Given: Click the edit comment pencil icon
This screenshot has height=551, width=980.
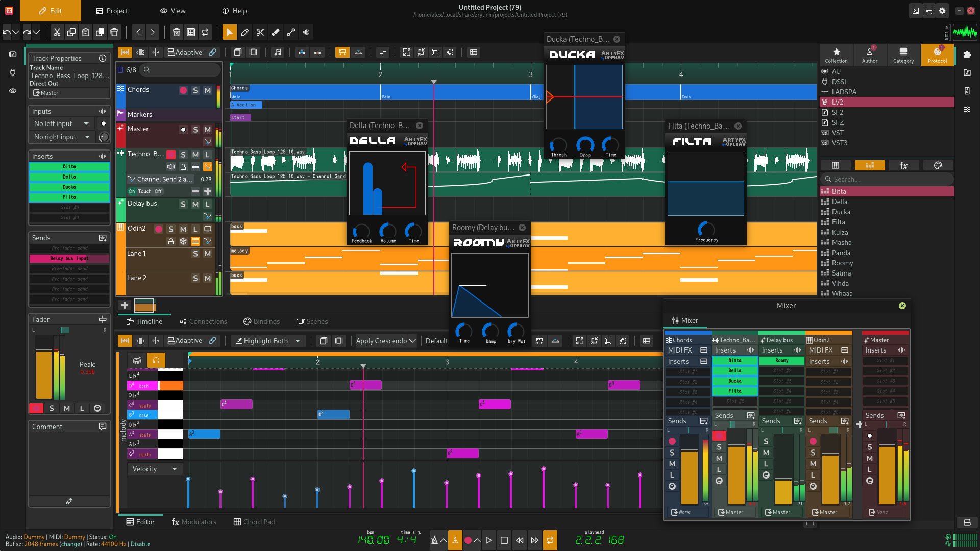Looking at the screenshot, I should point(69,501).
